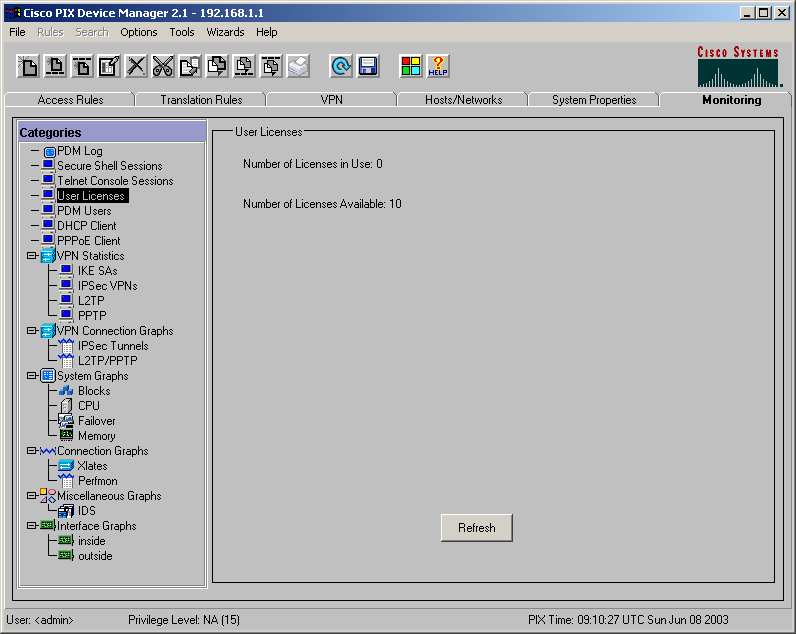796x634 pixels.
Task: Open the Help menu
Action: tap(267, 32)
